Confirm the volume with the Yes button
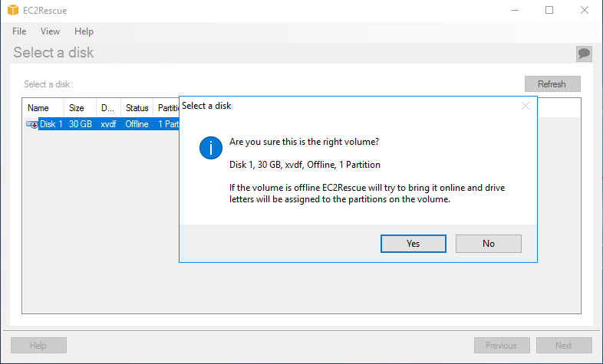 click(x=414, y=244)
